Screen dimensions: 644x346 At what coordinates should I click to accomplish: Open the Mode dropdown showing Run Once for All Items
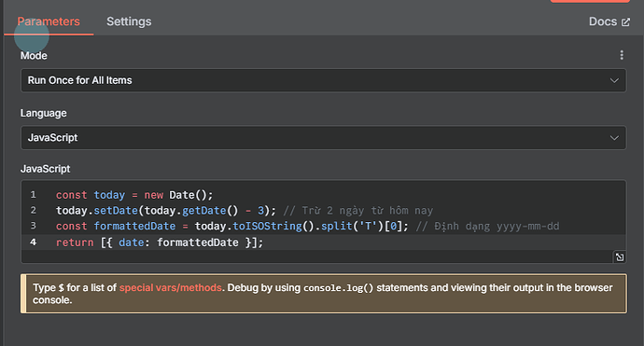pos(323,80)
